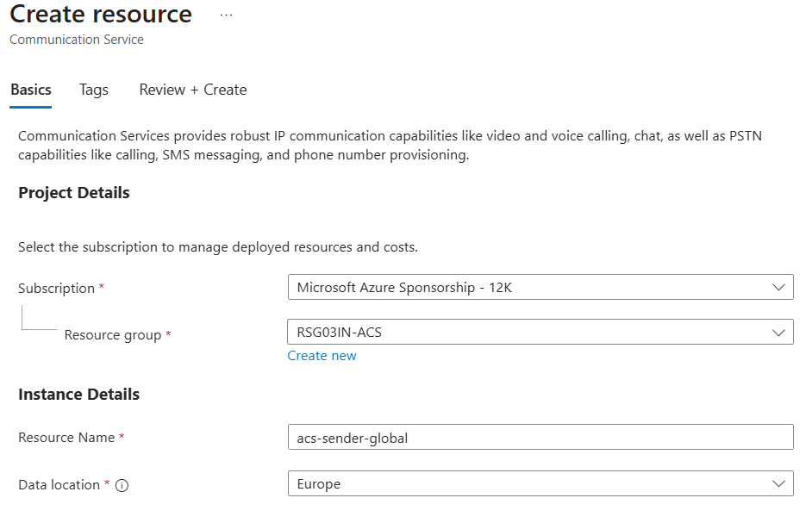Image resolution: width=812 pixels, height=523 pixels.
Task: Click the Subscription field label
Action: pyautogui.click(x=56, y=288)
